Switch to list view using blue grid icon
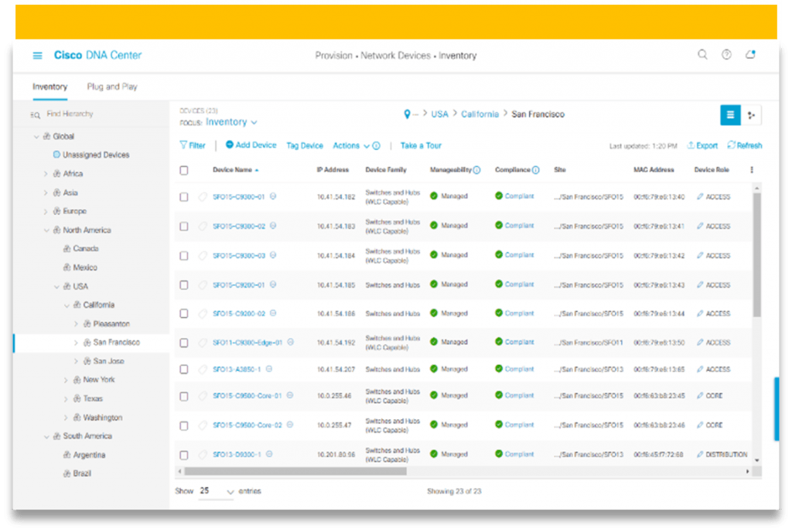 [x=730, y=114]
